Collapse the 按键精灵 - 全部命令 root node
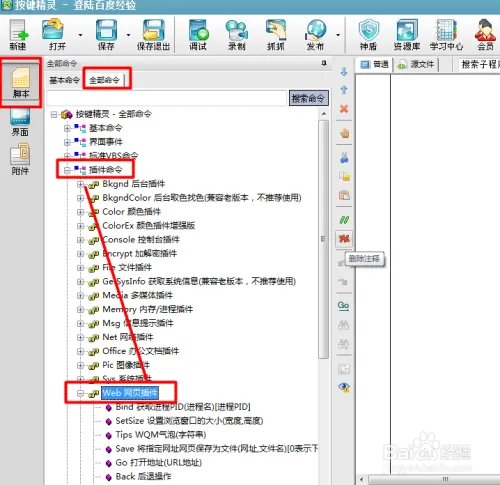Screen dimensions: 500x485 [54, 114]
